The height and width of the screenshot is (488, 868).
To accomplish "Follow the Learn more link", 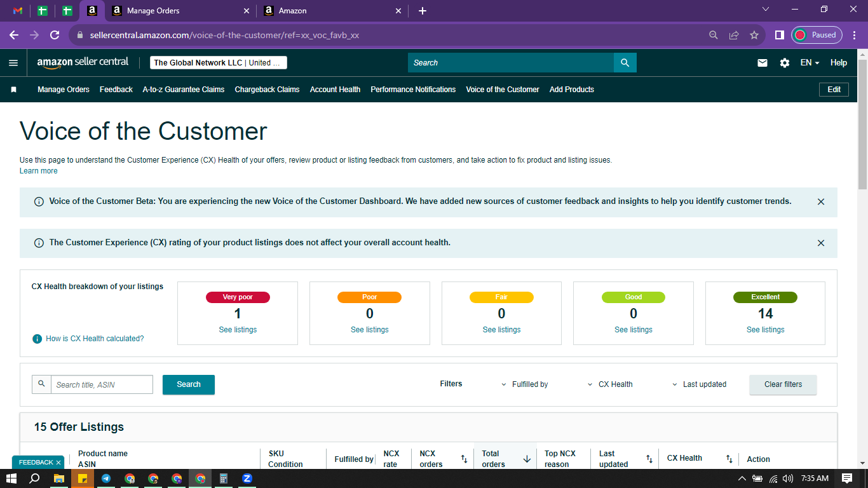I will click(x=39, y=171).
